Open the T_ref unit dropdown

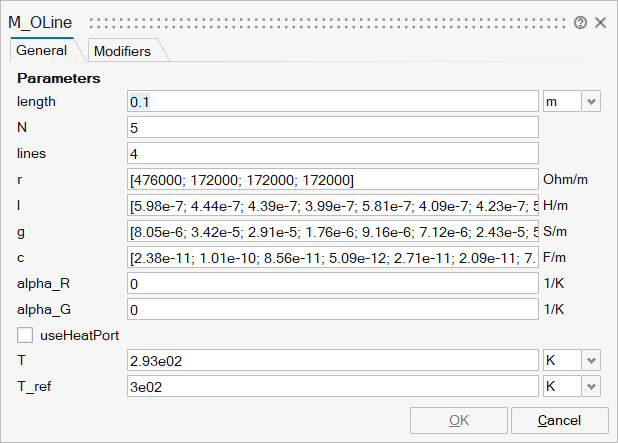pos(590,386)
